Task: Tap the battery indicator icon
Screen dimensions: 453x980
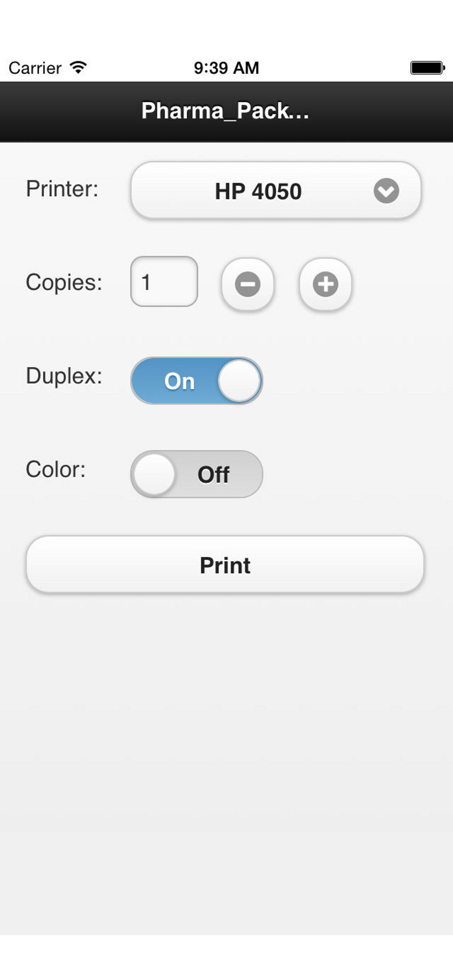Action: (x=427, y=68)
